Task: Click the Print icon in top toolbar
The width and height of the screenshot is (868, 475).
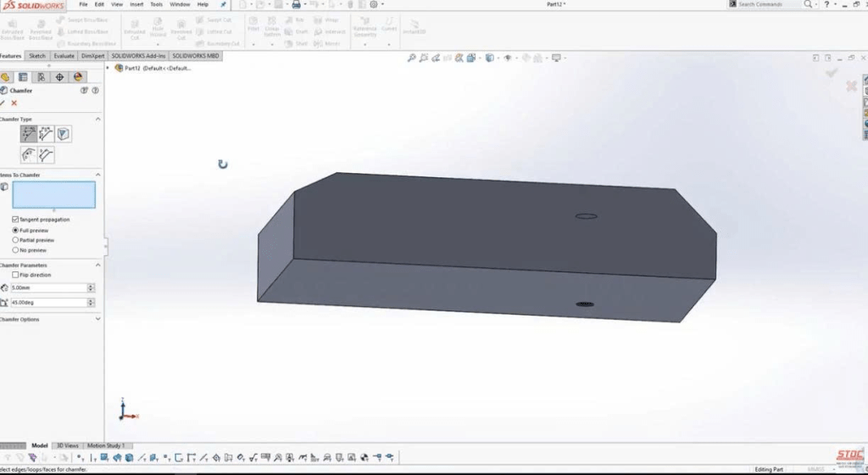Action: pos(296,4)
